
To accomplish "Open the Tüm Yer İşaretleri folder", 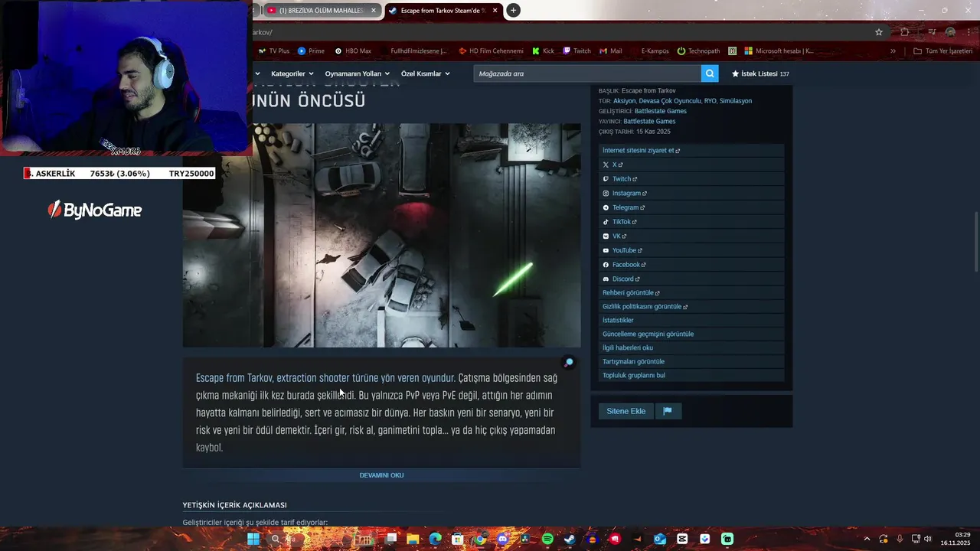I will tap(942, 51).
